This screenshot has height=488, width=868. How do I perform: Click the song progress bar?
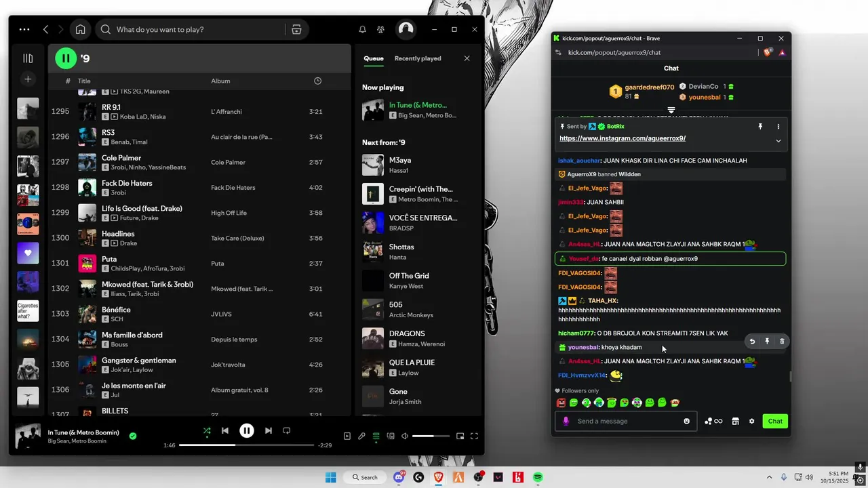[246, 445]
